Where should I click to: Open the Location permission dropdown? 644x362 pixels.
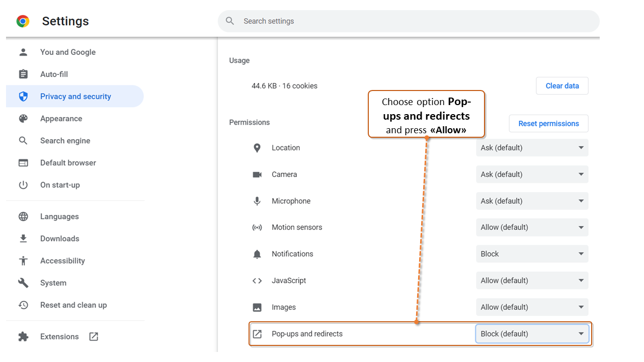pos(532,148)
